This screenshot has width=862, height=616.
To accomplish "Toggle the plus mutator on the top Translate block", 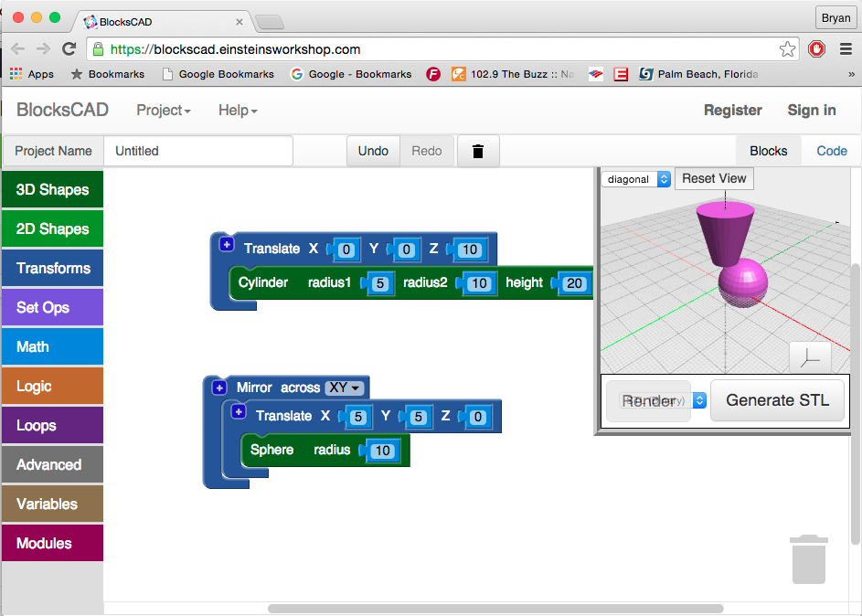I will pos(227,244).
